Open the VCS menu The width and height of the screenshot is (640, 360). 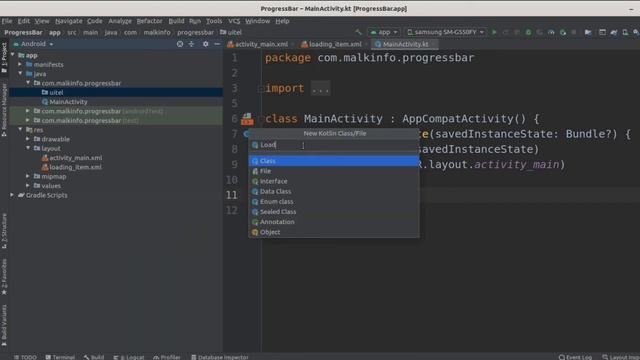234,21
